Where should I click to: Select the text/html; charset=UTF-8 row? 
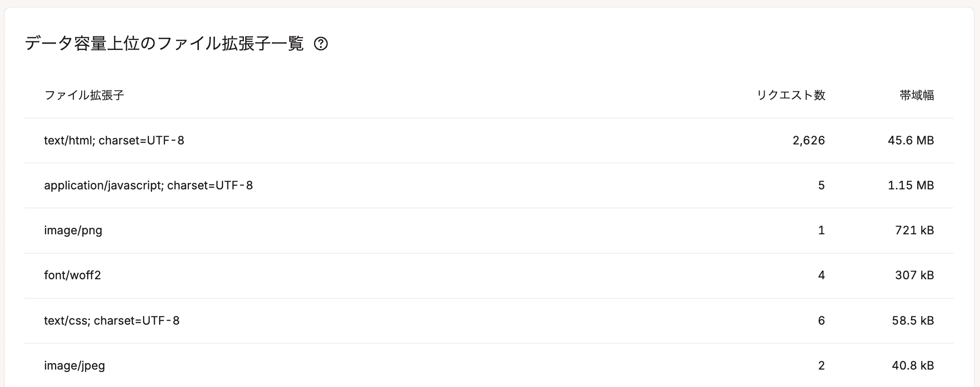[489, 140]
